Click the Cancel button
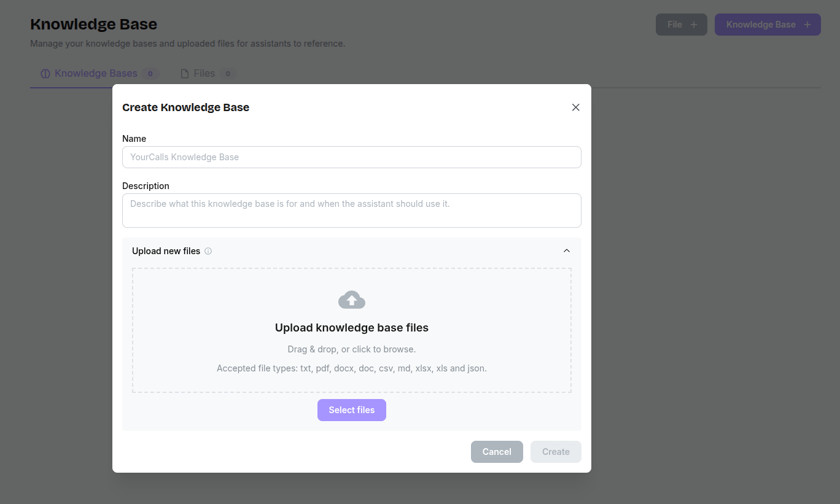The height and width of the screenshot is (504, 840). (497, 452)
